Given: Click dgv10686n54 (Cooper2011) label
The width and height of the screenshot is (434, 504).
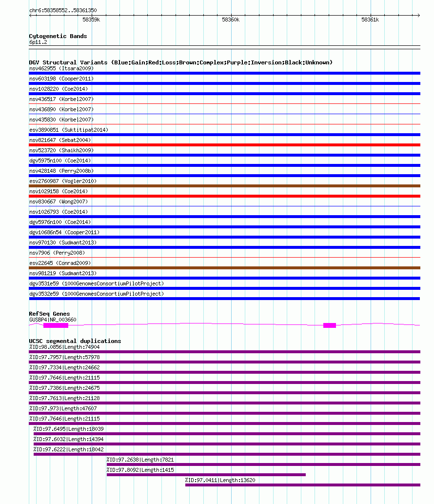Looking at the screenshot, I should (64, 233).
